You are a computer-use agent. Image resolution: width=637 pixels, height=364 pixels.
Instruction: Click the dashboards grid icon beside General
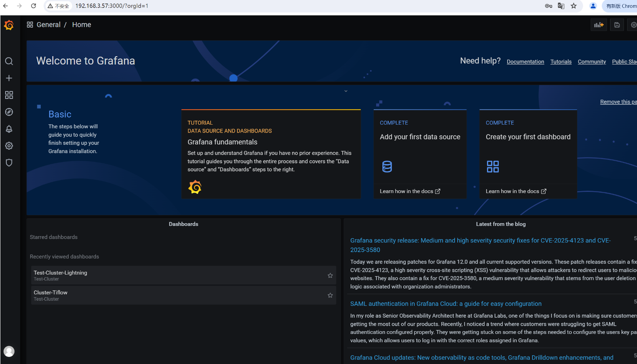[30, 25]
